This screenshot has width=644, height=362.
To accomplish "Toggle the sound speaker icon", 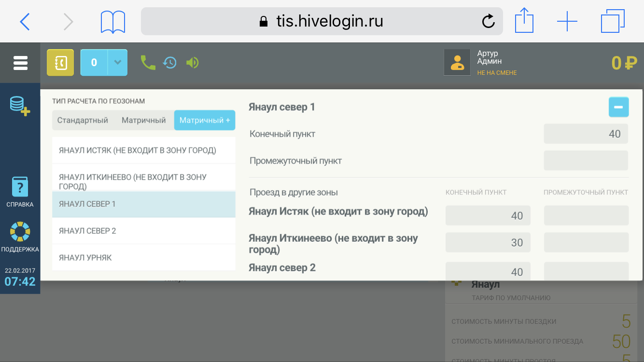I will click(193, 63).
